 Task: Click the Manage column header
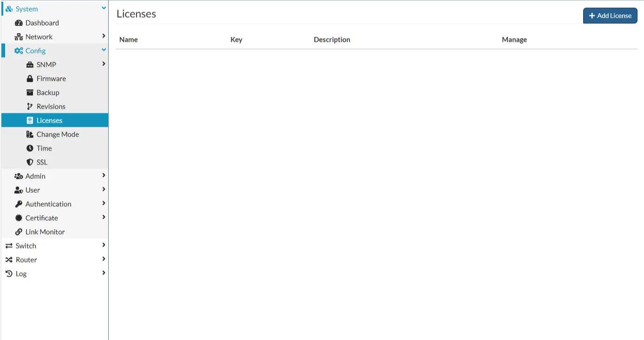[x=514, y=39]
